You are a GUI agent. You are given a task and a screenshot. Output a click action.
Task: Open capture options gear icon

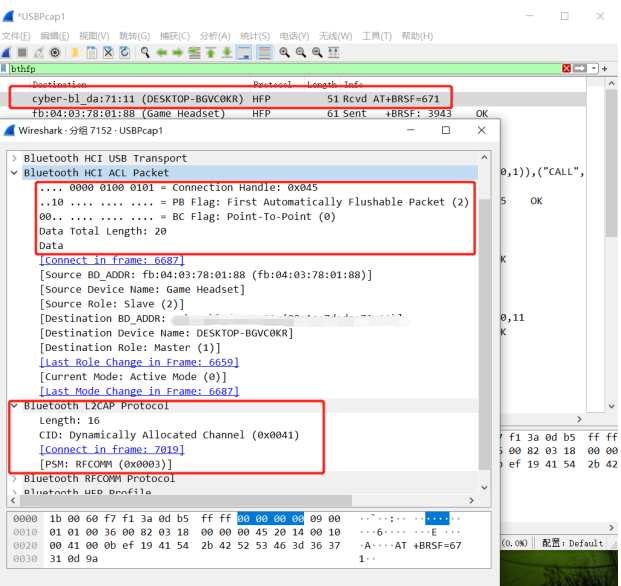55,52
